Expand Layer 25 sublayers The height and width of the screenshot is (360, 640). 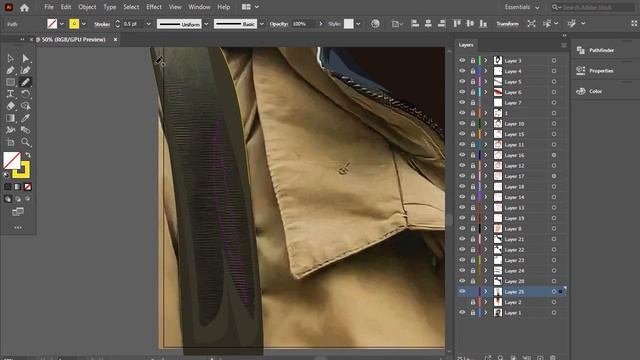[486, 291]
